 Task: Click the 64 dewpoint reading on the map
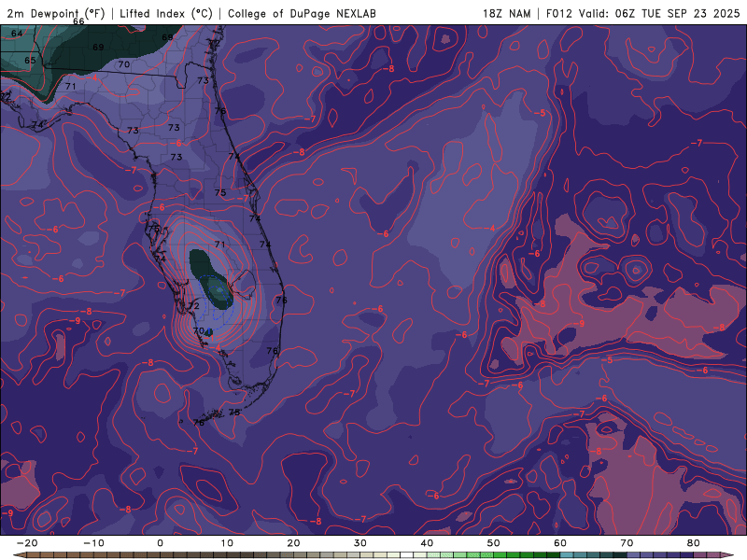(x=17, y=34)
